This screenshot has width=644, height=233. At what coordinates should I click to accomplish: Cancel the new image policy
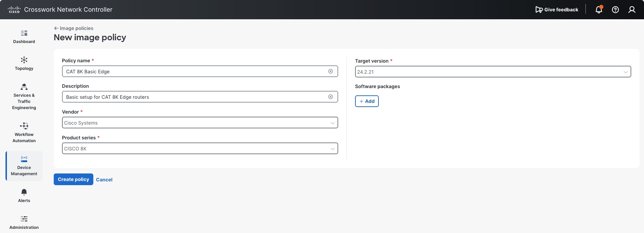coord(104,180)
